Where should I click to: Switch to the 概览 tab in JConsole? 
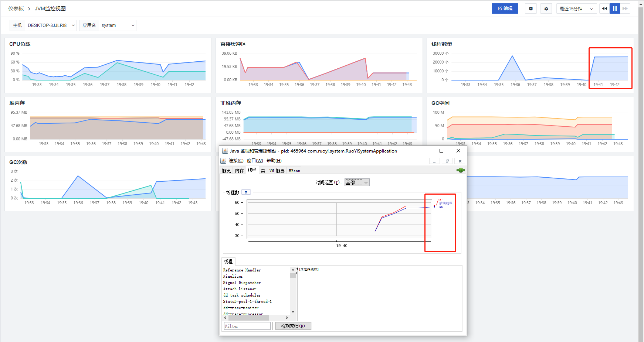tap(226, 171)
